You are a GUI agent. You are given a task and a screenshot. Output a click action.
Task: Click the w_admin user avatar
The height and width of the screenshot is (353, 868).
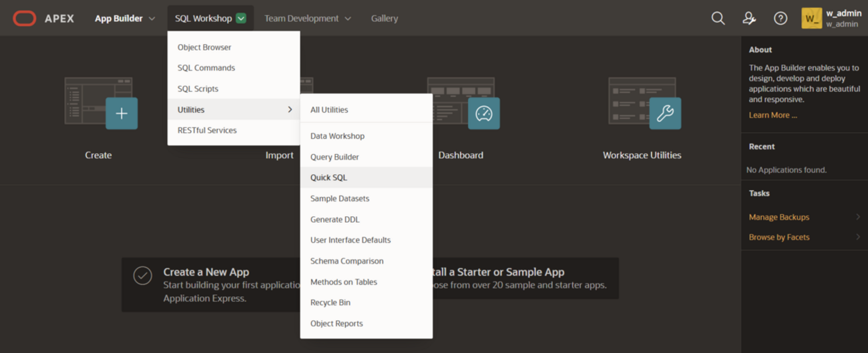point(811,18)
